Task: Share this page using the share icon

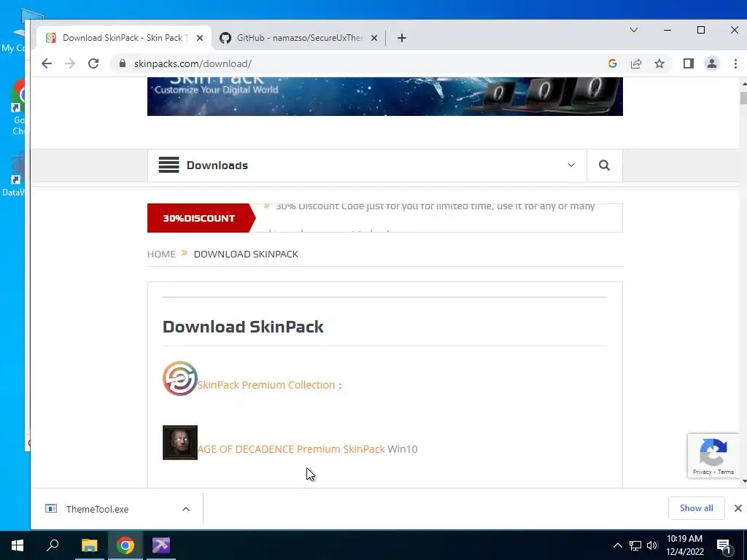Action: [x=636, y=63]
